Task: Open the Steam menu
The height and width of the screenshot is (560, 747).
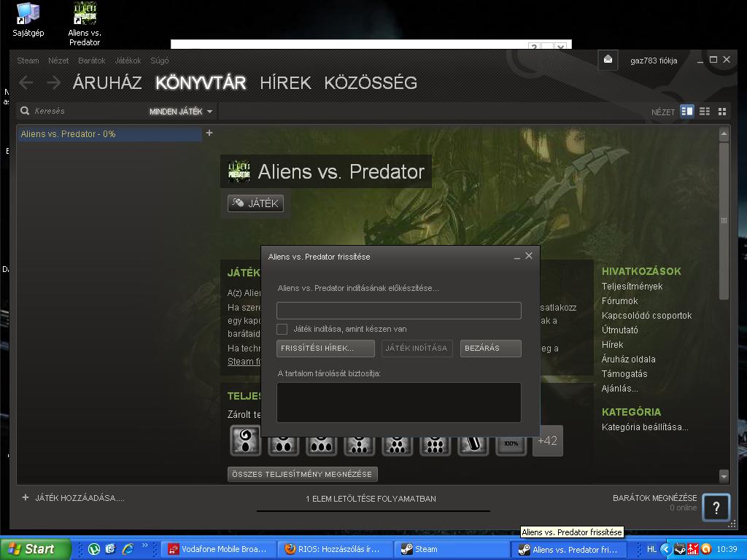Action: [x=28, y=61]
